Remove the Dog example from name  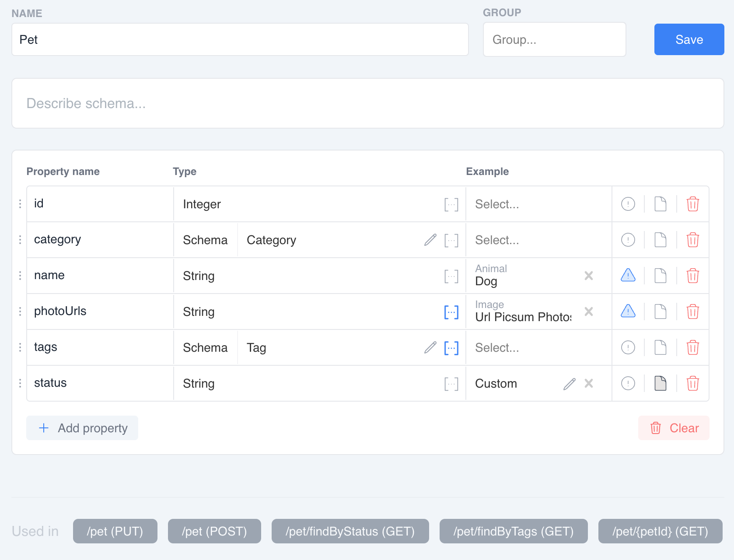[x=589, y=276]
